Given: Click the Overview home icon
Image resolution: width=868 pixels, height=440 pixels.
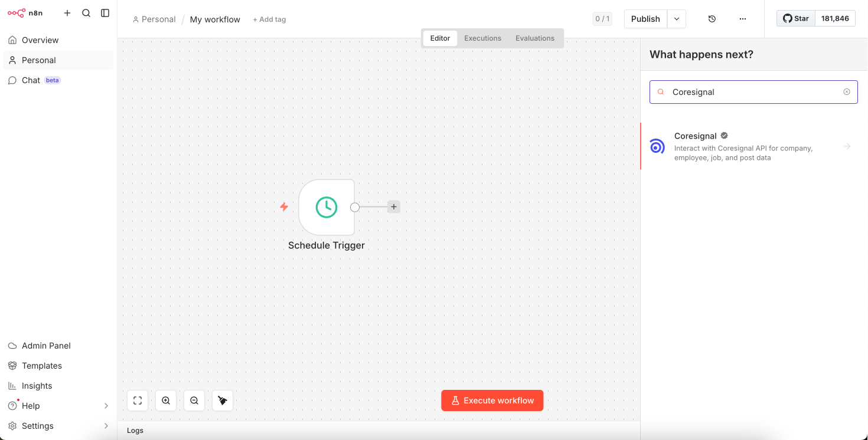Looking at the screenshot, I should (x=12, y=40).
